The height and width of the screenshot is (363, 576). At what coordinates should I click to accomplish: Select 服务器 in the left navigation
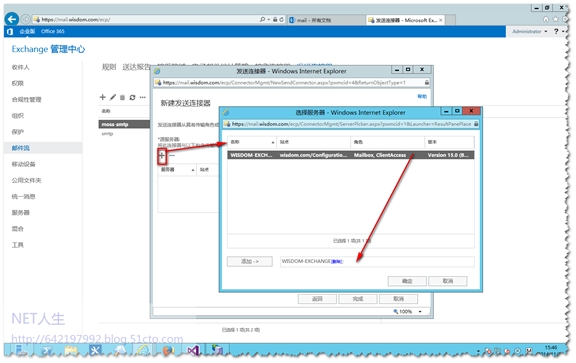[21, 213]
